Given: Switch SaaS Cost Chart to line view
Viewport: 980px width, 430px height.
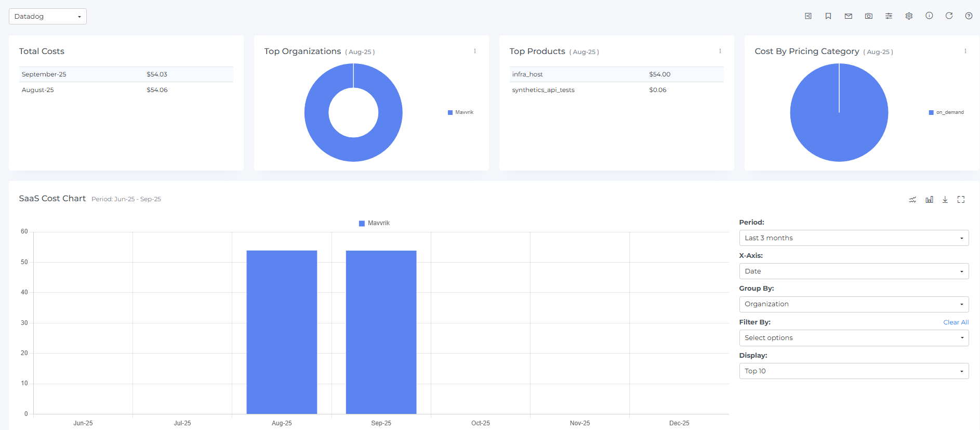Looking at the screenshot, I should pos(912,200).
